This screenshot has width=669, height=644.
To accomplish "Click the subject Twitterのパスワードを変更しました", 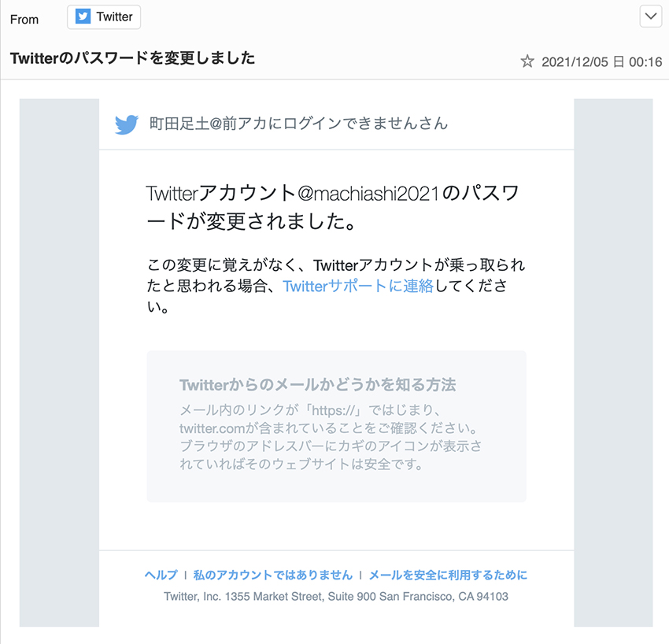I will pyautogui.click(x=131, y=58).
